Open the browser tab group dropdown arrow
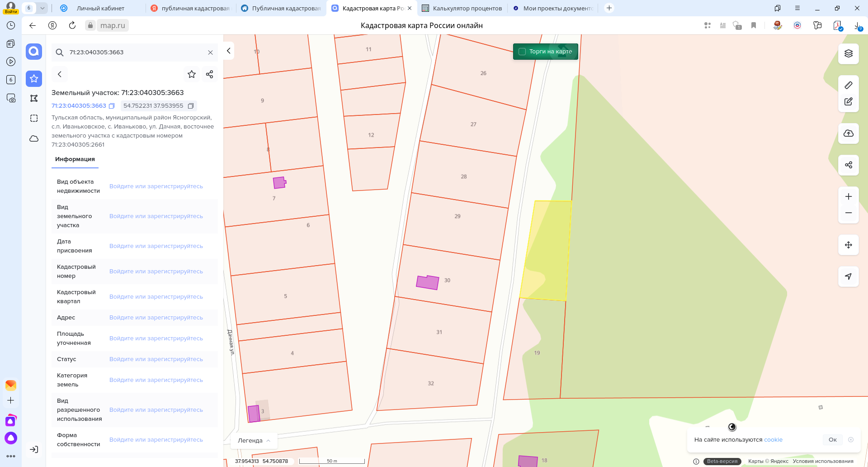868x467 pixels. 42,8
